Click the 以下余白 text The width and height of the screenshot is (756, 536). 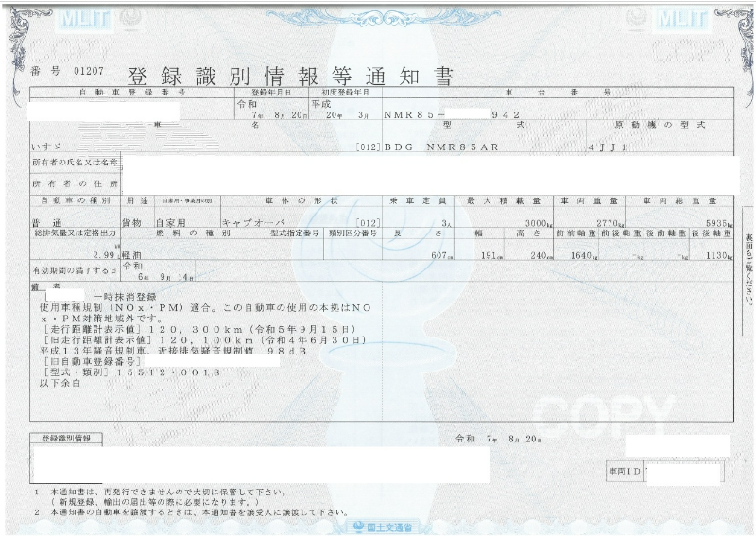click(x=60, y=383)
